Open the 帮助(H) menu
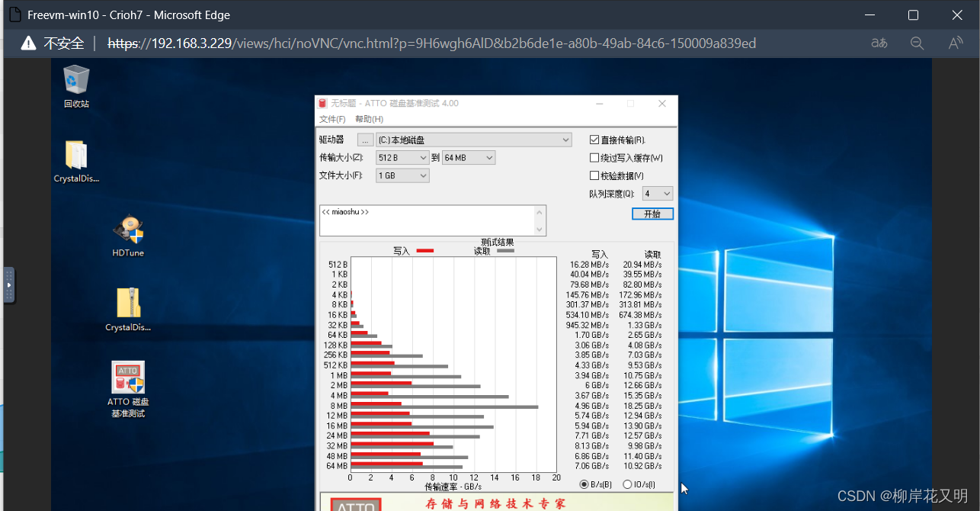Image resolution: width=980 pixels, height=511 pixels. (369, 119)
